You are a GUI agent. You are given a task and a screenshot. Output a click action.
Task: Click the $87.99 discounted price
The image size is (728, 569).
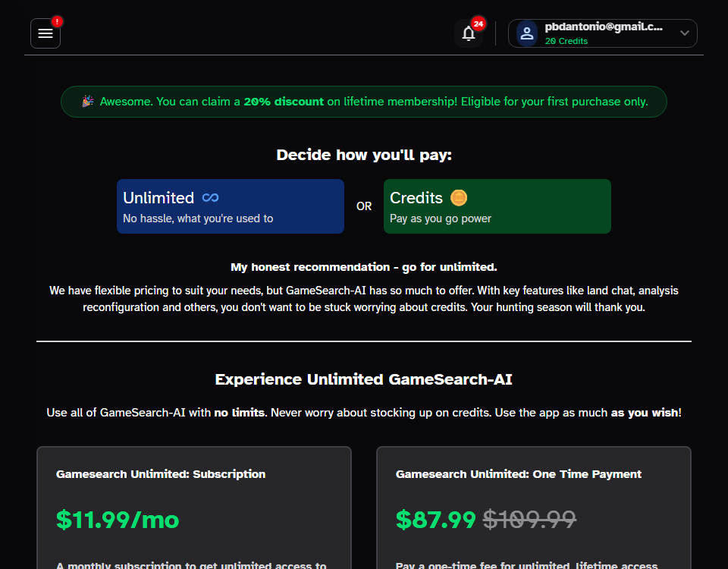[x=436, y=519]
